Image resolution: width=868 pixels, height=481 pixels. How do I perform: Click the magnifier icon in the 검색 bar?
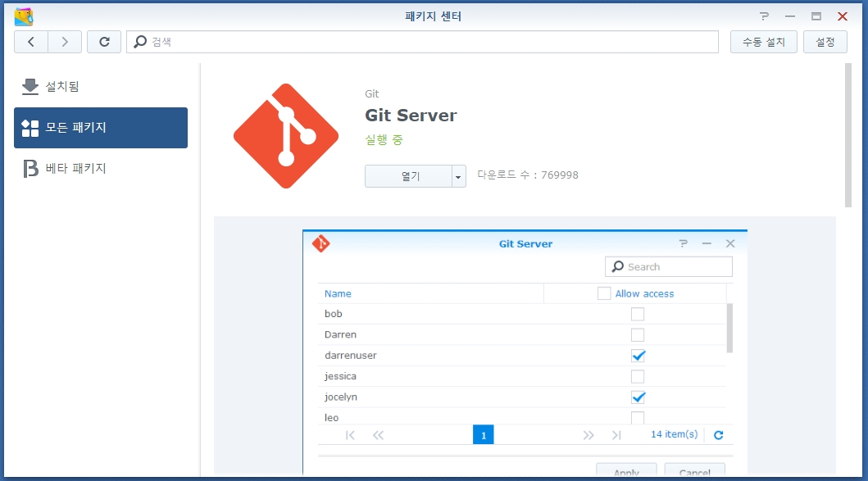point(141,42)
